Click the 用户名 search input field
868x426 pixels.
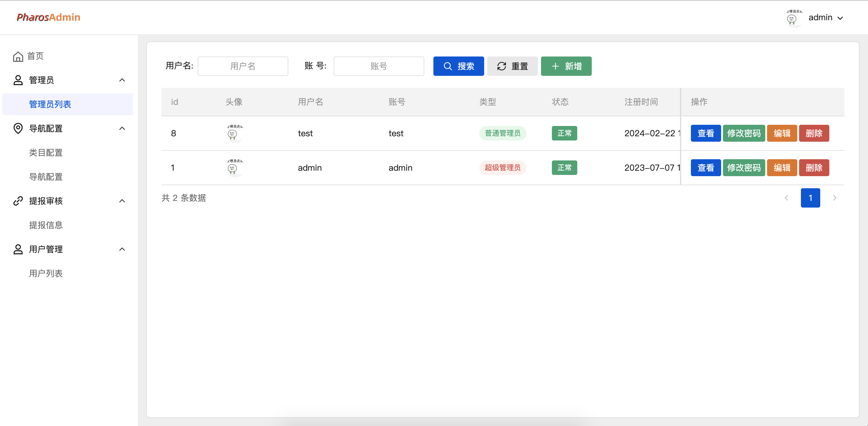[x=243, y=66]
